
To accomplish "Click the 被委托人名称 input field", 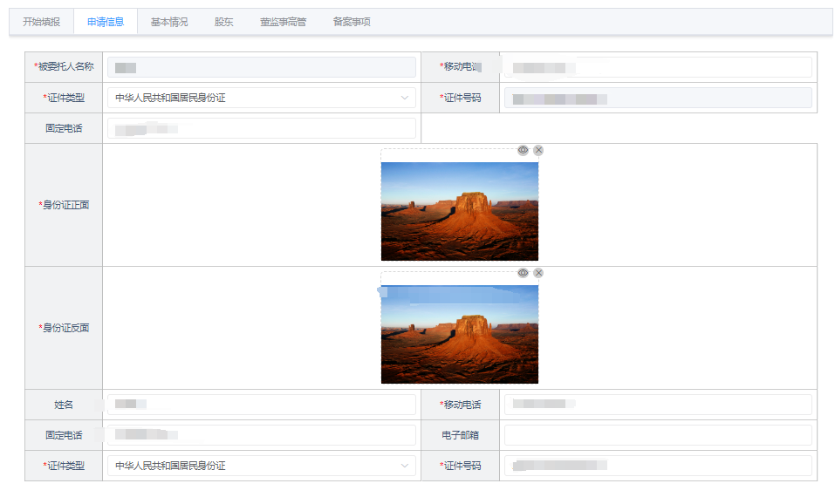I will point(262,68).
